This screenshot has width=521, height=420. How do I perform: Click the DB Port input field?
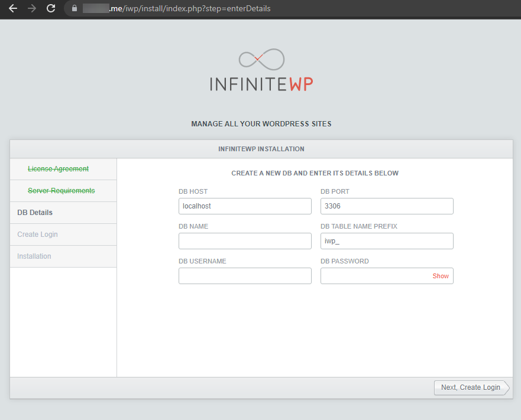[x=387, y=206]
